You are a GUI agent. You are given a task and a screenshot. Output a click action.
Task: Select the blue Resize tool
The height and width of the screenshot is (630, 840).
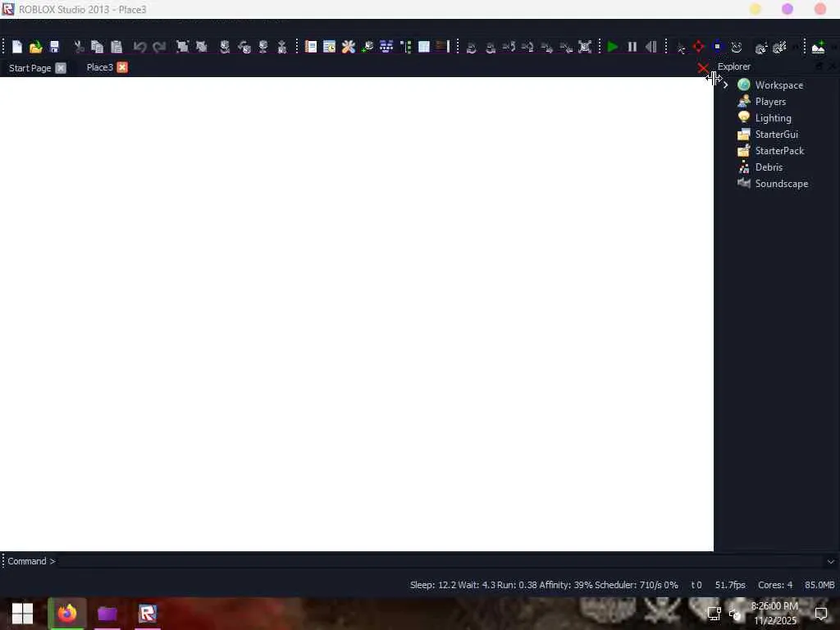tap(718, 47)
